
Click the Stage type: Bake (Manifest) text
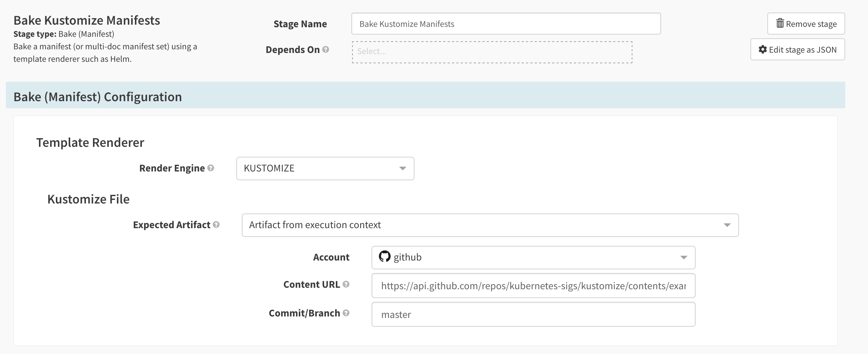pyautogui.click(x=64, y=34)
